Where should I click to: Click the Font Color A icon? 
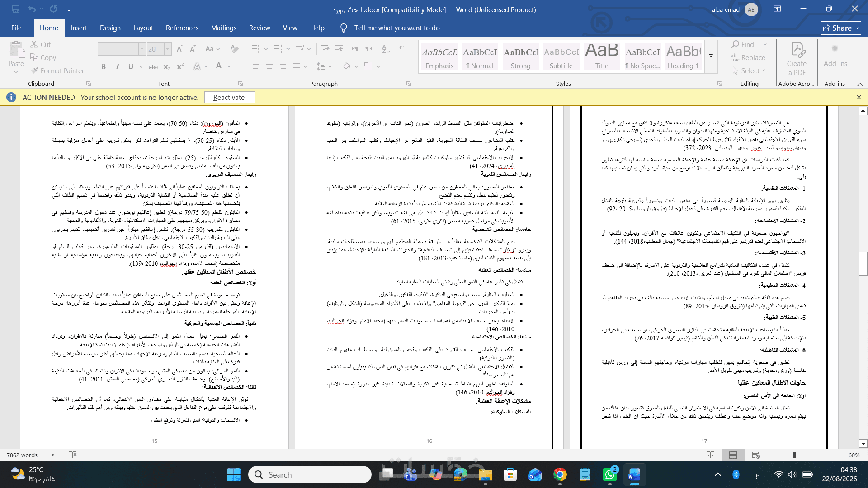coord(219,66)
